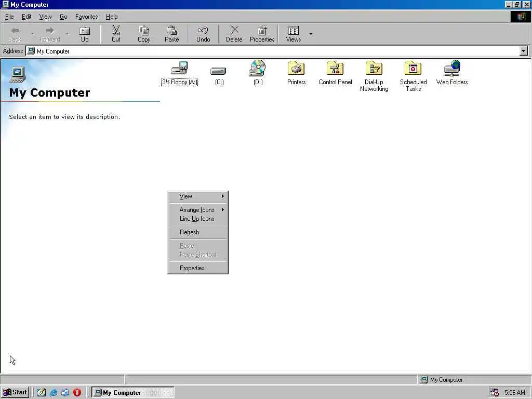532x399 pixels.
Task: Launch Opera from quick launch
Action: (77, 393)
